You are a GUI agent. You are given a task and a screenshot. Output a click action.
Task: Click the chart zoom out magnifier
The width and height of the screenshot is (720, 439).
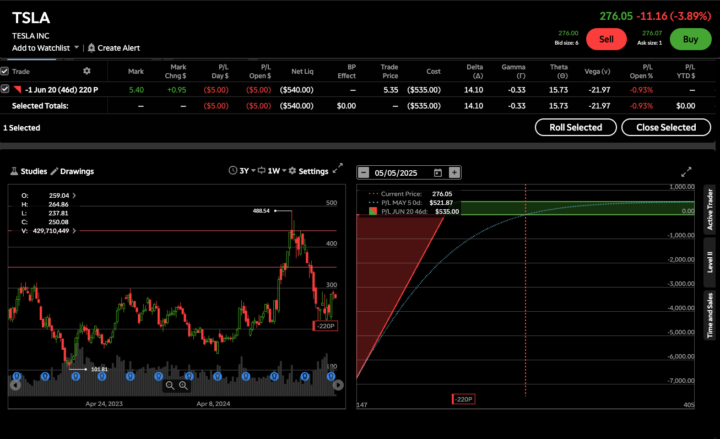pyautogui.click(x=170, y=385)
